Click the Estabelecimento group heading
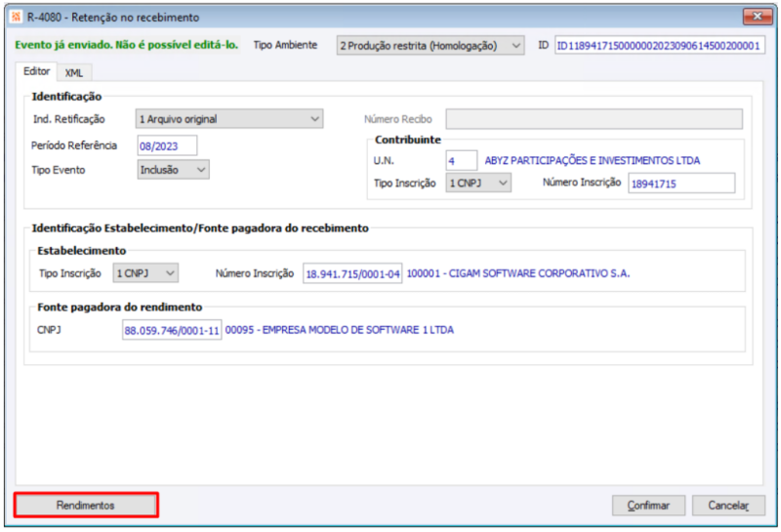Image resolution: width=781 pixels, height=532 pixels. (82, 251)
